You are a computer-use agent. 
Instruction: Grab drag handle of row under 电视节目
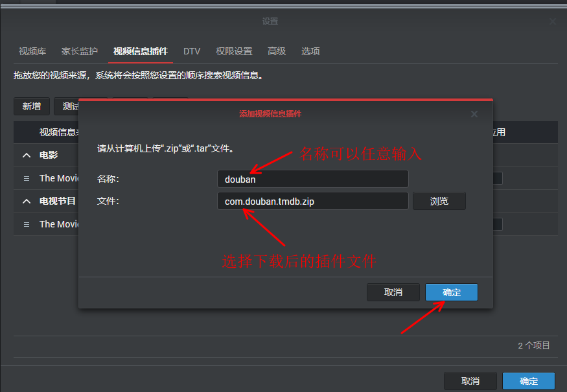click(x=27, y=224)
